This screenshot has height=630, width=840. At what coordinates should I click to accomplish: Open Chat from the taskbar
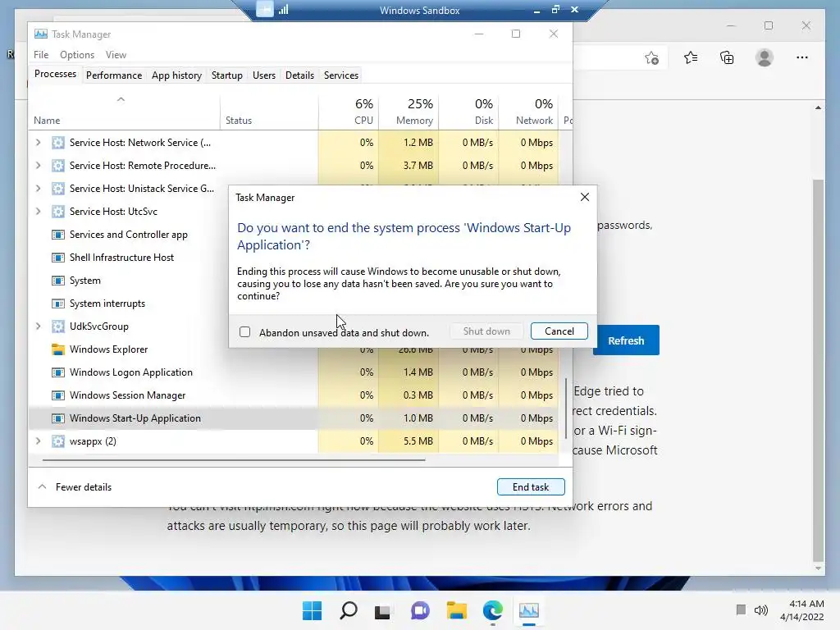pyautogui.click(x=420, y=610)
